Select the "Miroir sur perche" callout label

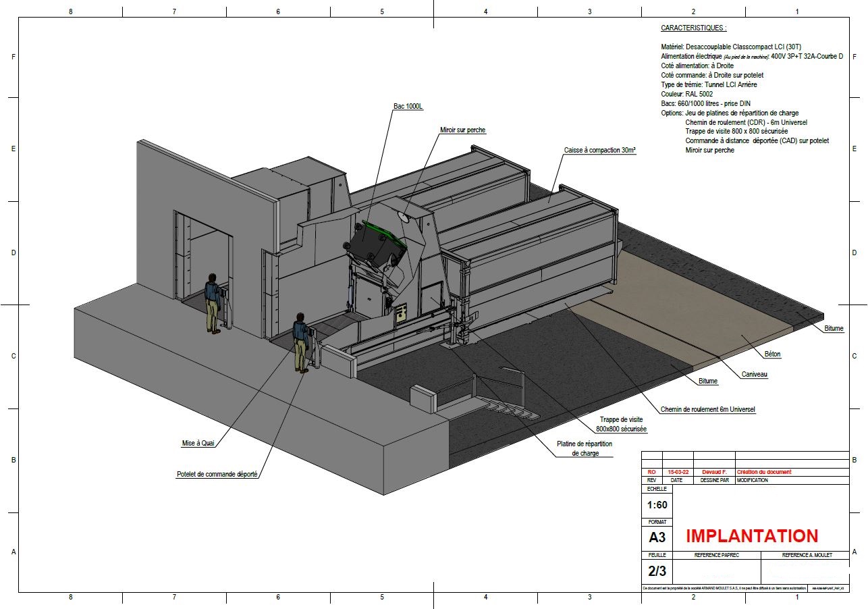click(x=462, y=130)
